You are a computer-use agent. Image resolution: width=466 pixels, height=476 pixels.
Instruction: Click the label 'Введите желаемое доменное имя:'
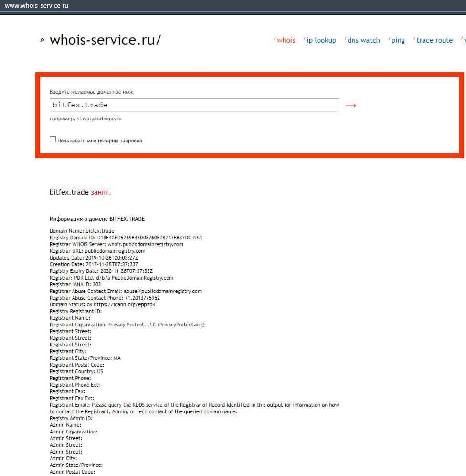92,92
